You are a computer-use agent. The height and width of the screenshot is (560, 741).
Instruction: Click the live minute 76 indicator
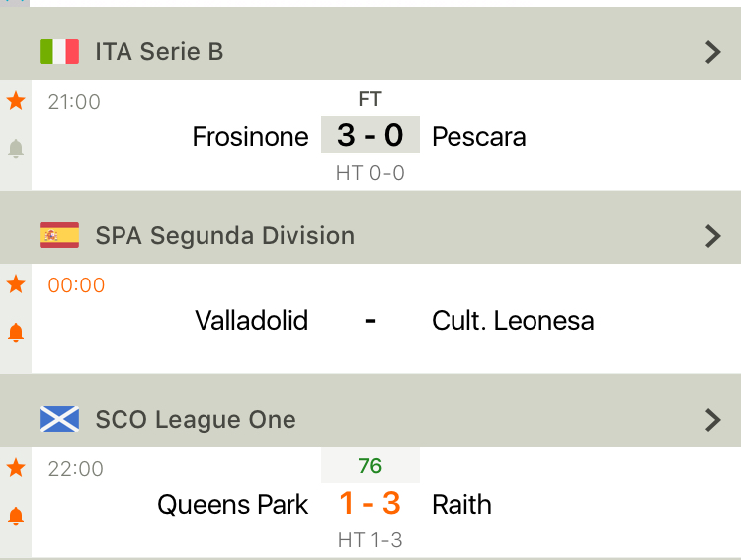click(x=370, y=466)
